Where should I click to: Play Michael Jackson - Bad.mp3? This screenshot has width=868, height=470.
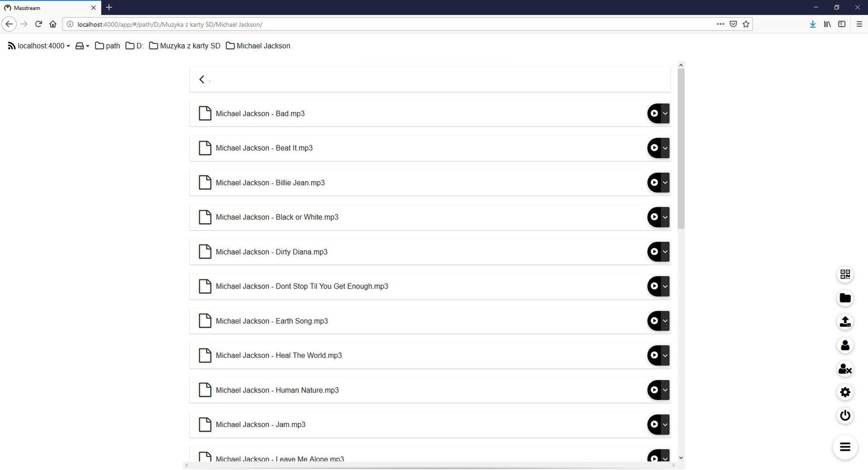tap(654, 113)
